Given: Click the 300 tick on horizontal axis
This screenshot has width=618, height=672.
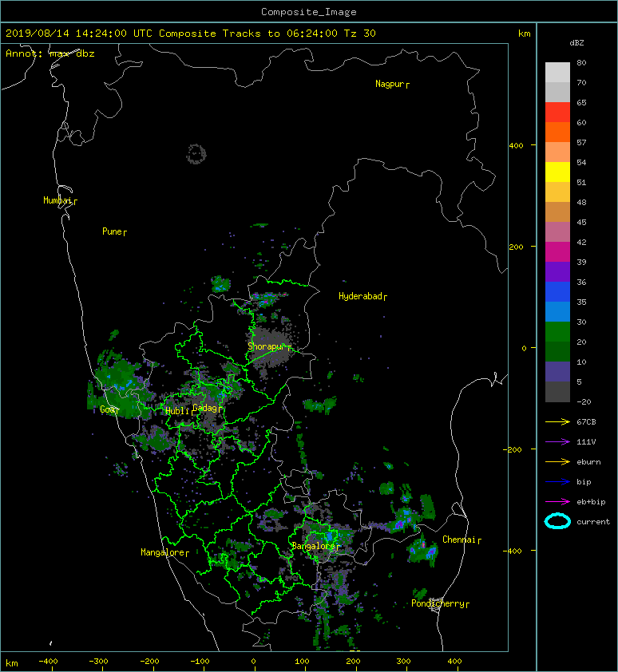Looking at the screenshot, I should tap(403, 662).
